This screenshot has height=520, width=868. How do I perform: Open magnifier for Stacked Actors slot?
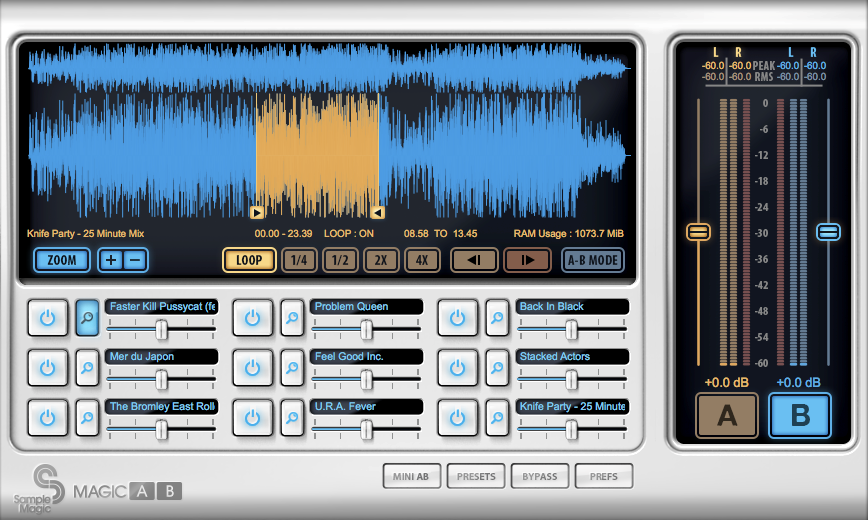point(497,368)
